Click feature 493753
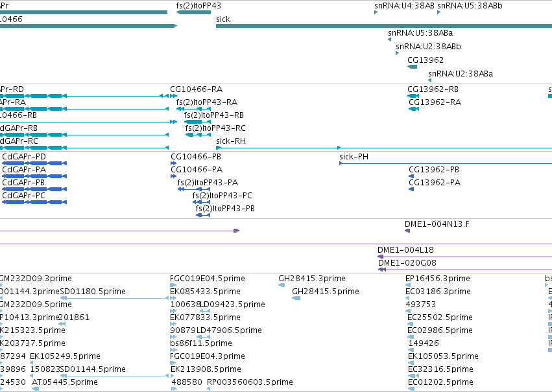 [421, 305]
